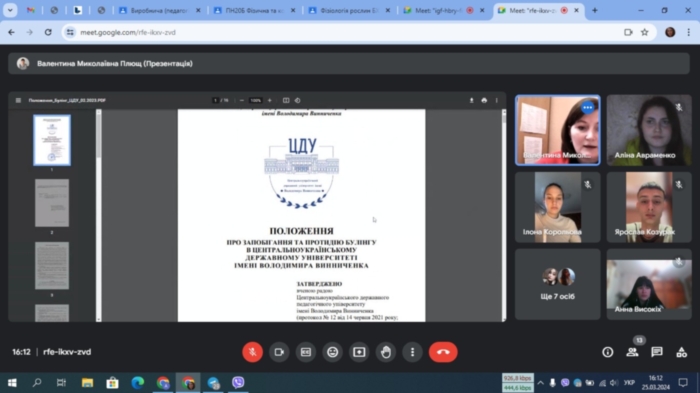This screenshot has height=393, width=700.
Task: Open the more options menu in Meet controls
Action: [x=412, y=352]
